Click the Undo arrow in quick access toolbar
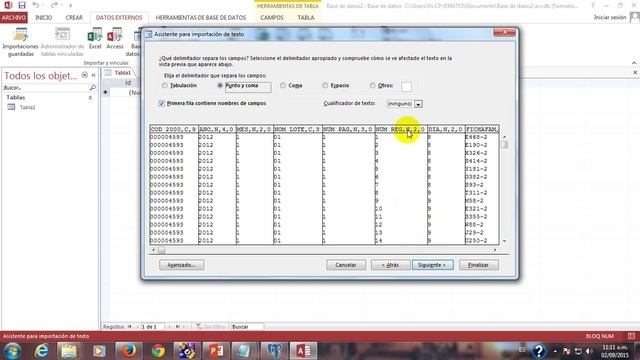This screenshot has width=640, height=360. click(36, 5)
